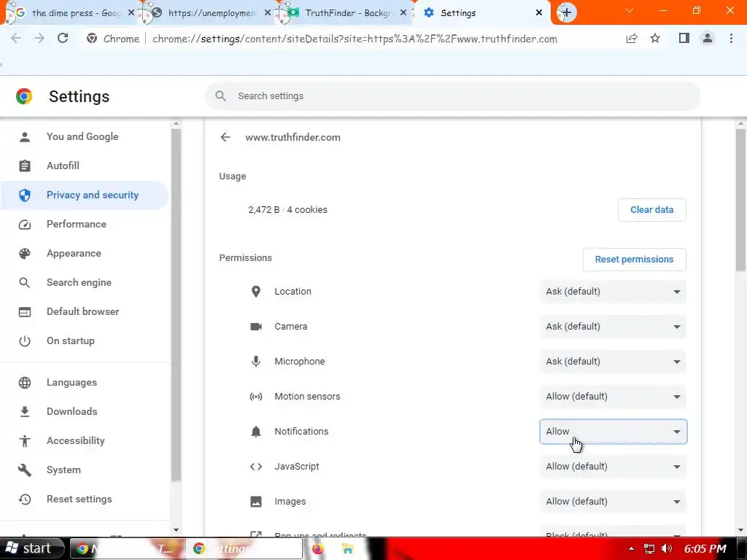Click the Reset permissions button

(x=634, y=260)
